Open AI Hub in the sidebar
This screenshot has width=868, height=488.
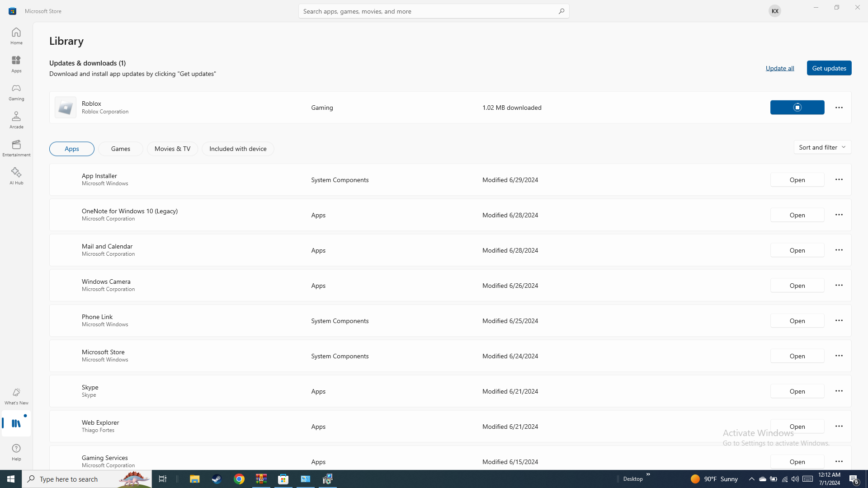(16, 176)
